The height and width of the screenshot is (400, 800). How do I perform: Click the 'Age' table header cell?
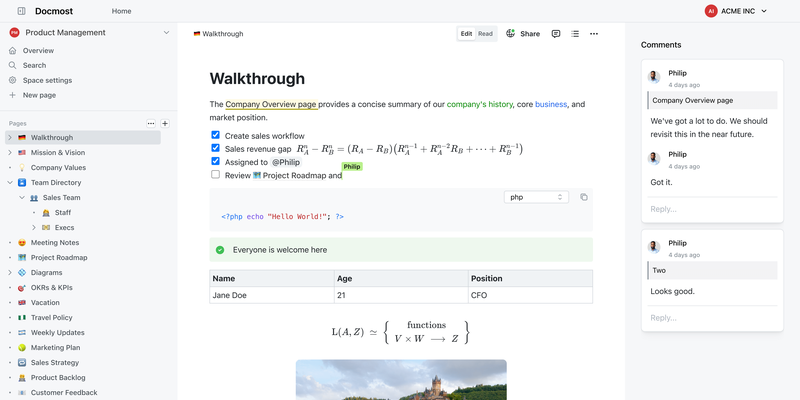point(401,279)
